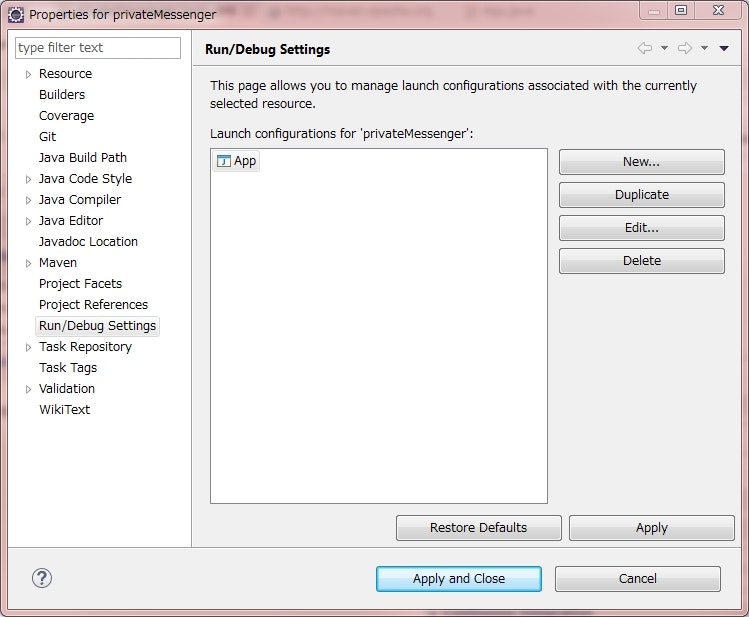Expand the Maven tree node
This screenshot has height=617, width=749.
[28, 263]
